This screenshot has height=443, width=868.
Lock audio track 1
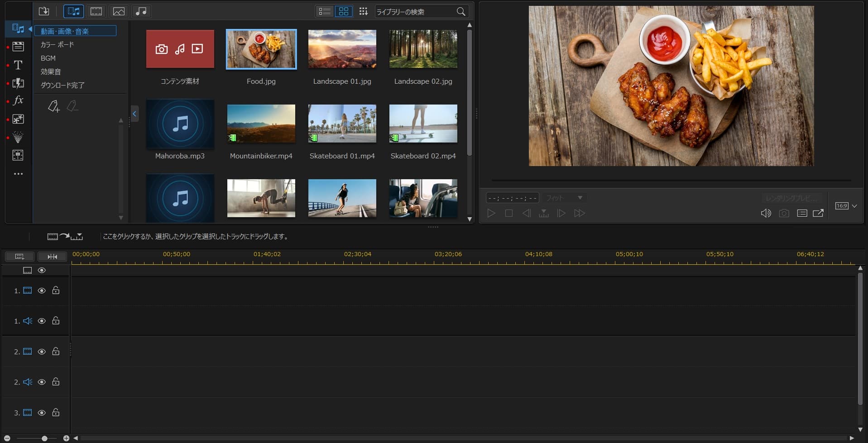[56, 321]
